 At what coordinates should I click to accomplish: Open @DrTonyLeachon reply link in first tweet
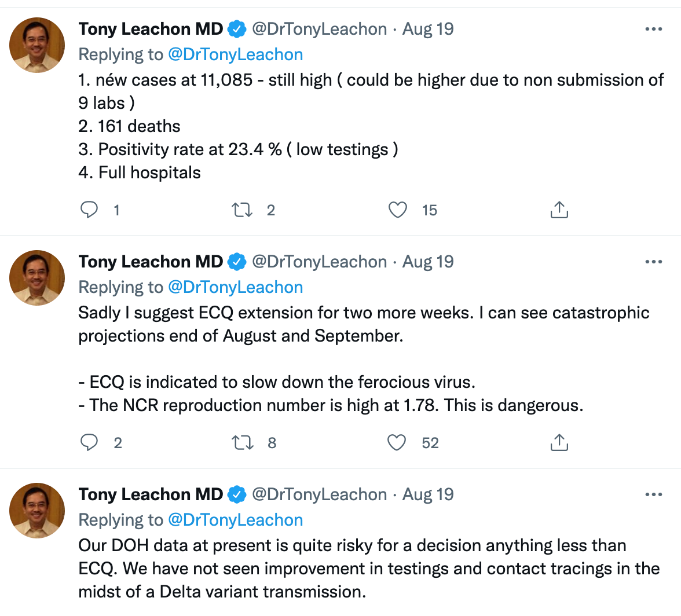click(235, 54)
